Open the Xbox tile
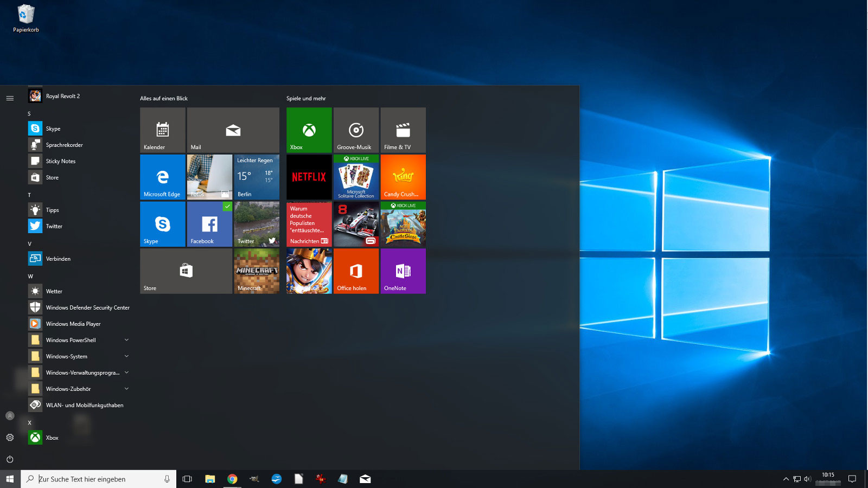The image size is (868, 488). point(308,130)
